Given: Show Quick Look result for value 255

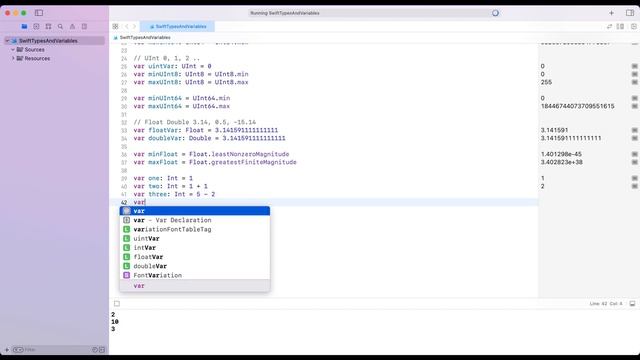Looking at the screenshot, I should point(634,82).
